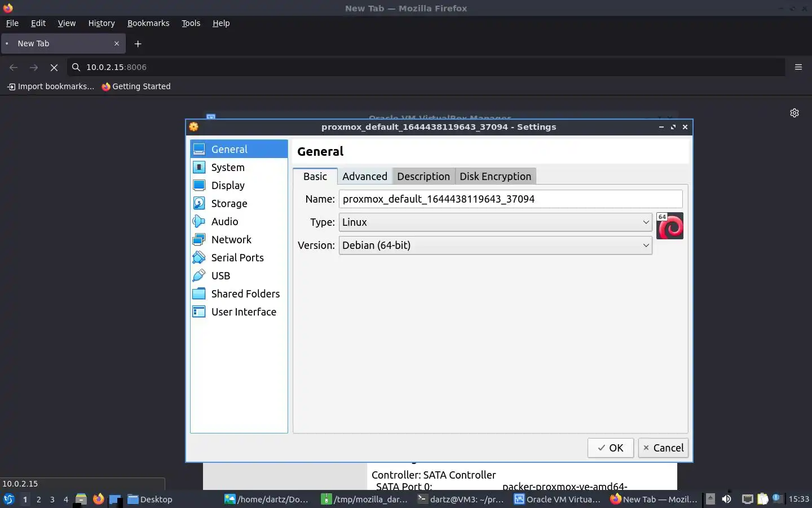The image size is (812, 508).
Task: Open the User Interface settings category
Action: click(239, 312)
